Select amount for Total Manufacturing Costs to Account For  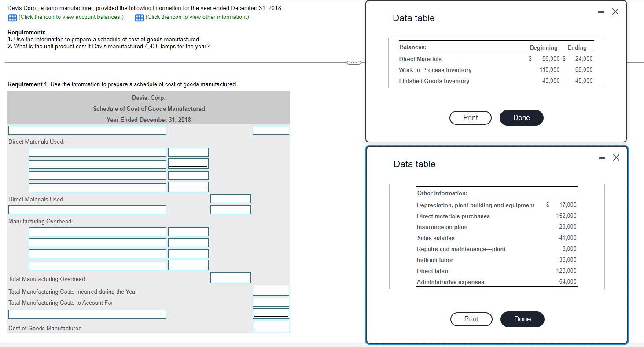(x=271, y=302)
